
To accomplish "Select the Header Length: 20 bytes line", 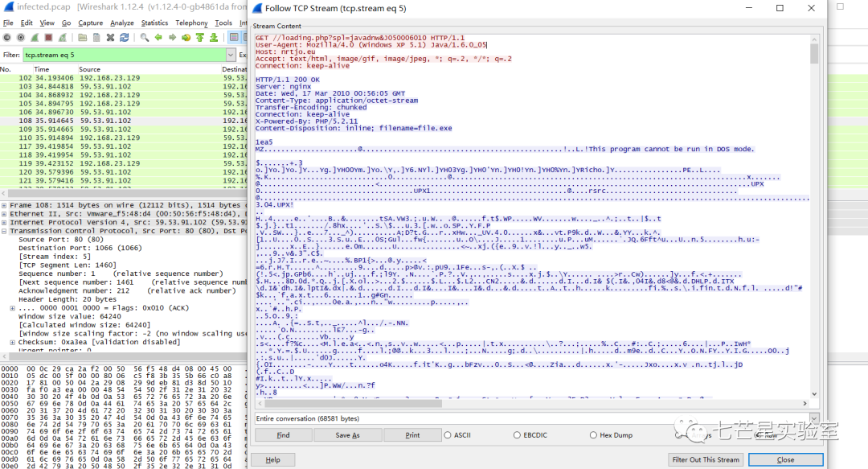I will (68, 298).
